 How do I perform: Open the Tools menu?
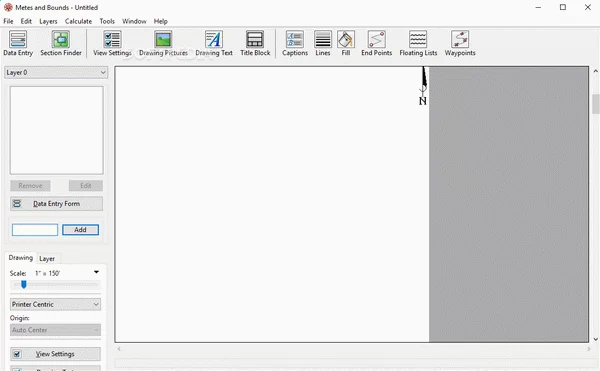[x=107, y=21]
